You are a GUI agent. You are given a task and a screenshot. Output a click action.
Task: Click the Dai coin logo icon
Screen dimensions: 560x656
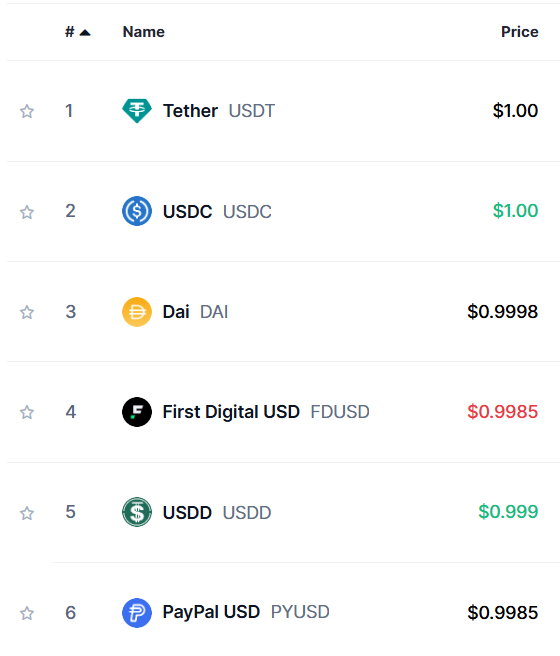137,312
